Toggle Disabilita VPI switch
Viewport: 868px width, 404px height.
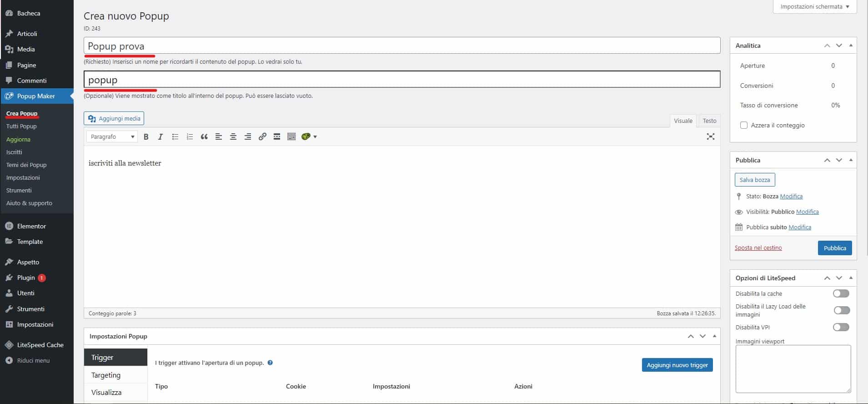pos(841,327)
